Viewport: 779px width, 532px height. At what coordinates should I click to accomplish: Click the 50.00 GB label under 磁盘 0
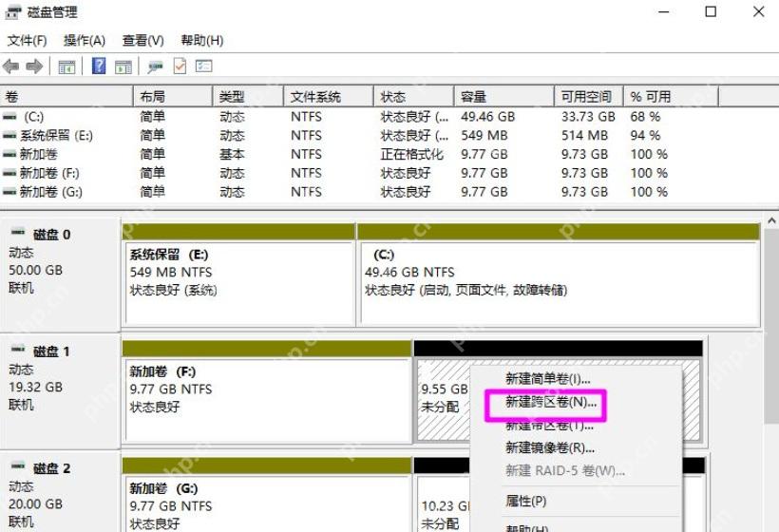[x=36, y=270]
